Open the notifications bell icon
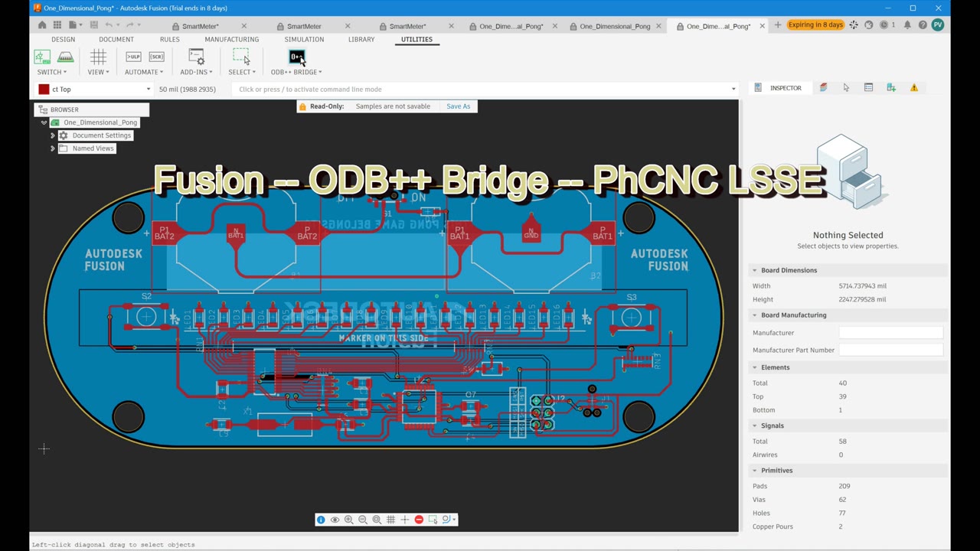 (x=907, y=25)
